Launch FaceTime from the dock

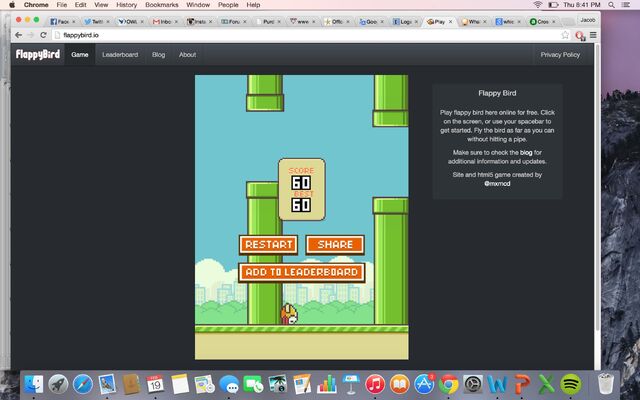tap(253, 384)
